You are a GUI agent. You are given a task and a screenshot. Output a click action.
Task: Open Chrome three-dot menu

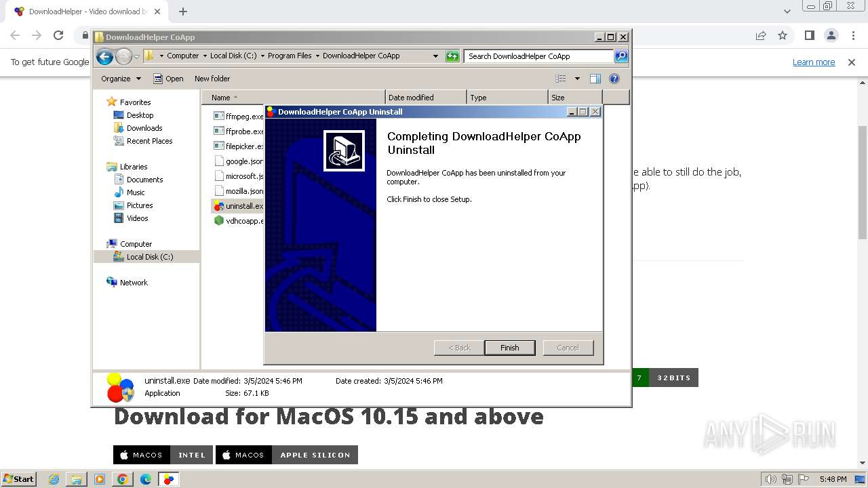pos(852,35)
